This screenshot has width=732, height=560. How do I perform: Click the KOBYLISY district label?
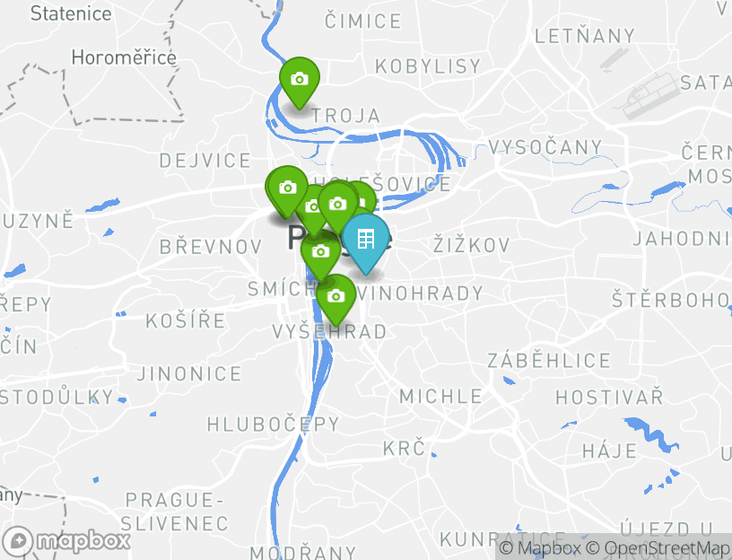tap(428, 66)
